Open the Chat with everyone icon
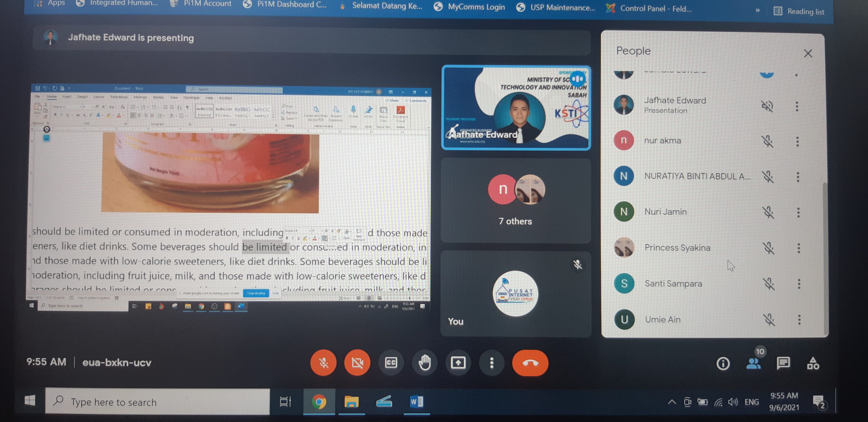The image size is (868, 422). click(x=783, y=363)
